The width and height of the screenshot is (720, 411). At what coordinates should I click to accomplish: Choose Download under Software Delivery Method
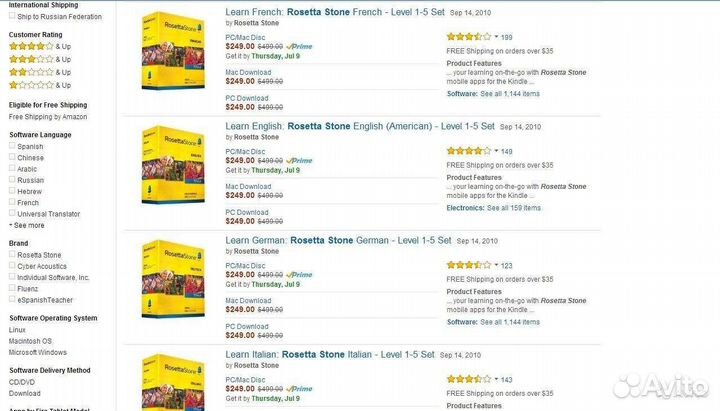[x=25, y=393]
